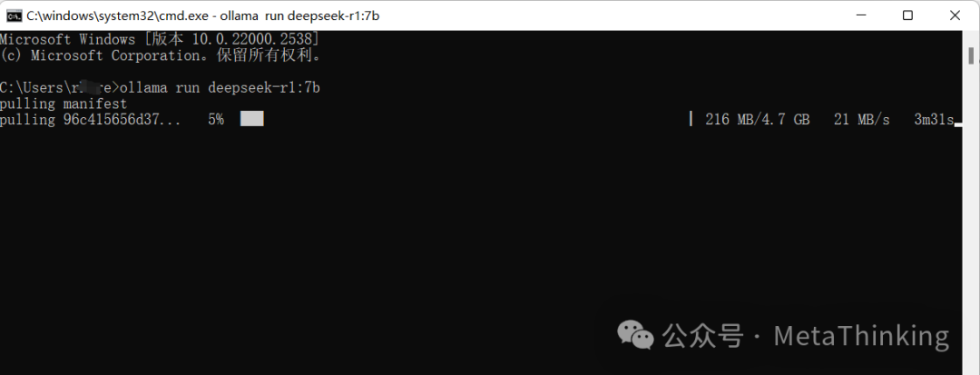Image resolution: width=980 pixels, height=375 pixels.
Task: Open the cmd system menu icon
Action: click(14, 15)
